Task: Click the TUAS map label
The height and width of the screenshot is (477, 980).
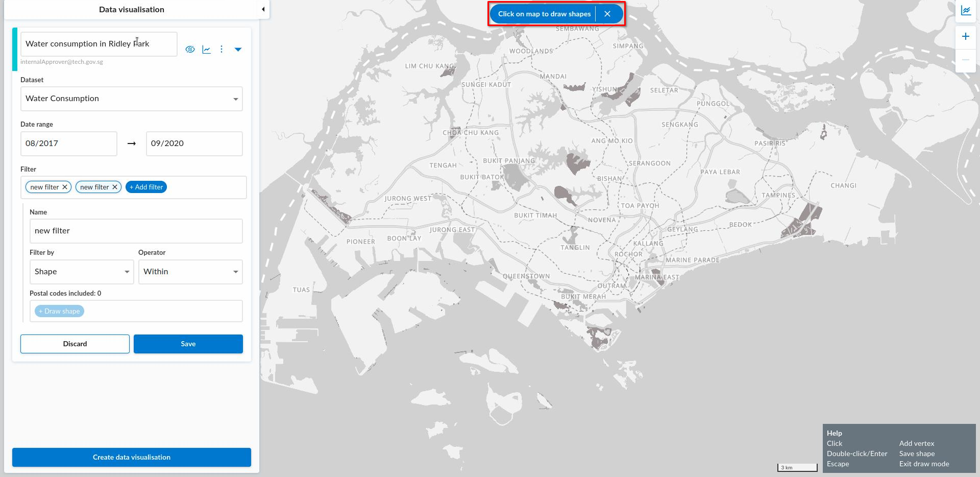Action: point(301,290)
